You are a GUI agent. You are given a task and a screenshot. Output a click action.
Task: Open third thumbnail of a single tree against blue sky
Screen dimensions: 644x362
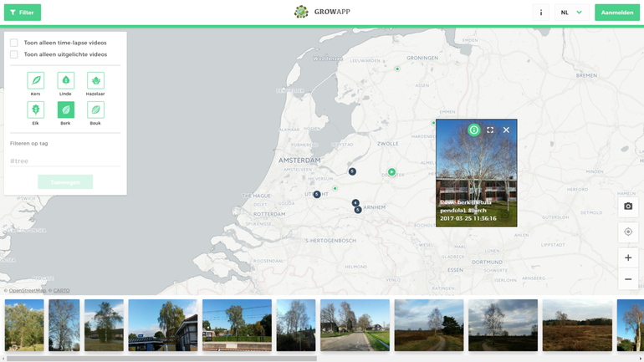pyautogui.click(x=104, y=325)
